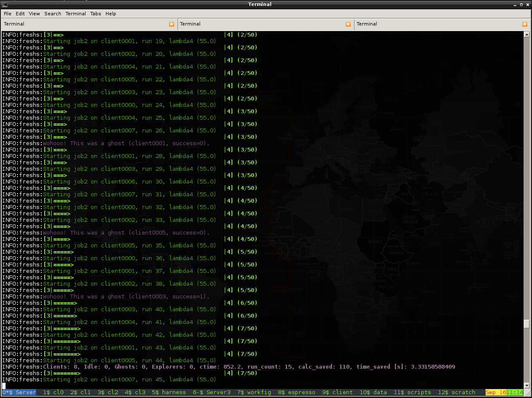532x398 pixels.
Task: Open the View menu
Action: (x=34, y=14)
